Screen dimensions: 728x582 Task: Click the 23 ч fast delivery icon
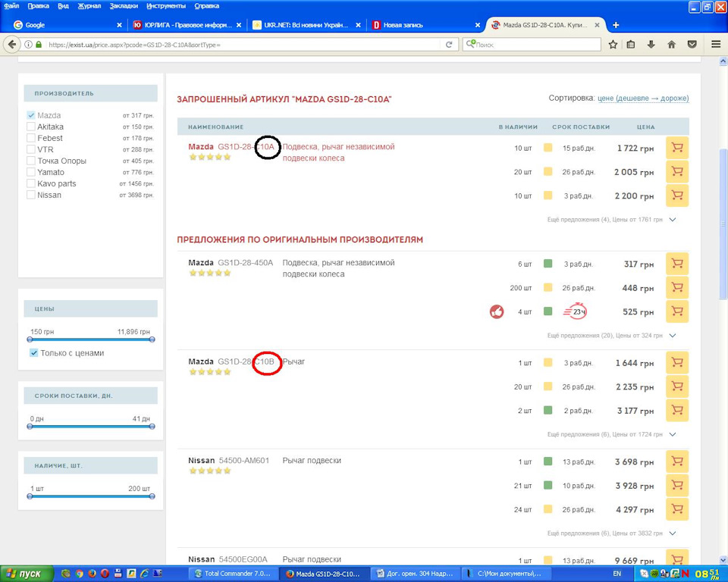[576, 312]
